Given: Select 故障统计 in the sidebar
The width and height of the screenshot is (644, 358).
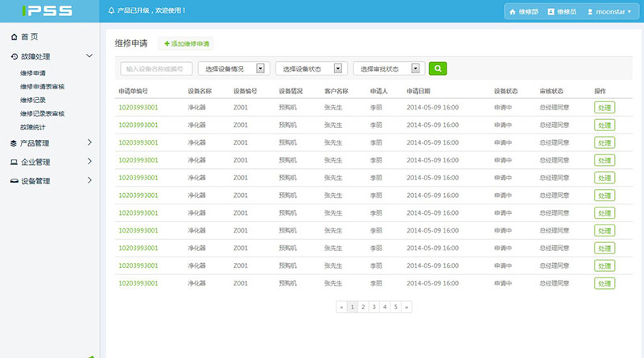Looking at the screenshot, I should (x=34, y=127).
